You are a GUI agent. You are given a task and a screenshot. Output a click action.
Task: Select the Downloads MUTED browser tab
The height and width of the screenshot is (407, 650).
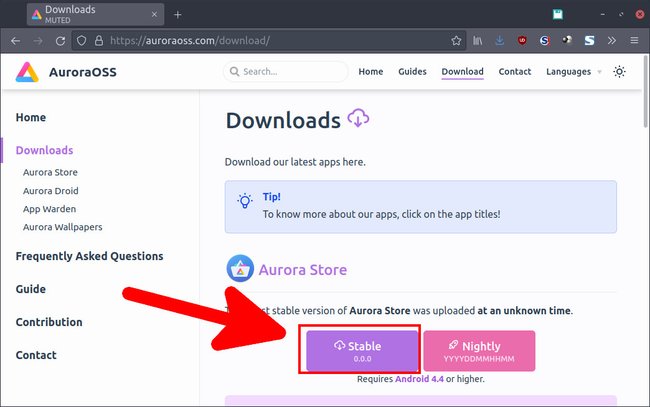tap(95, 15)
